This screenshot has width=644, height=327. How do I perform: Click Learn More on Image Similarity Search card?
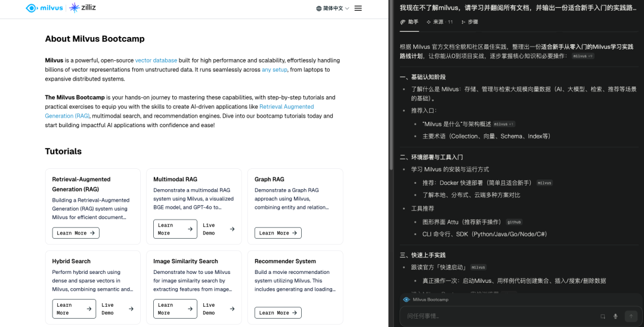click(x=175, y=309)
